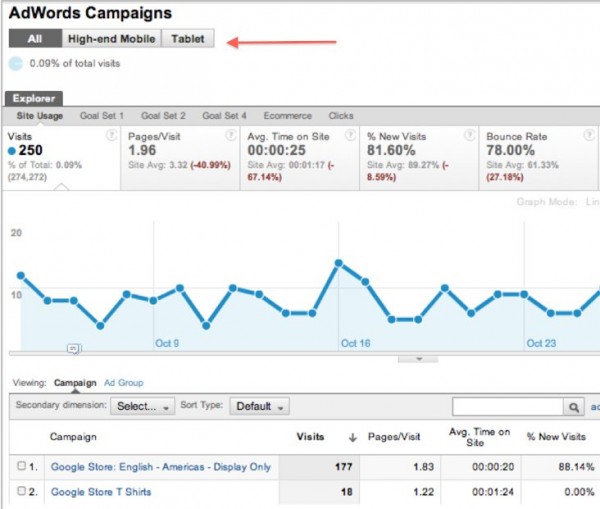This screenshot has height=509, width=600.
Task: Open the Goal Set 4 tab
Action: 224,116
